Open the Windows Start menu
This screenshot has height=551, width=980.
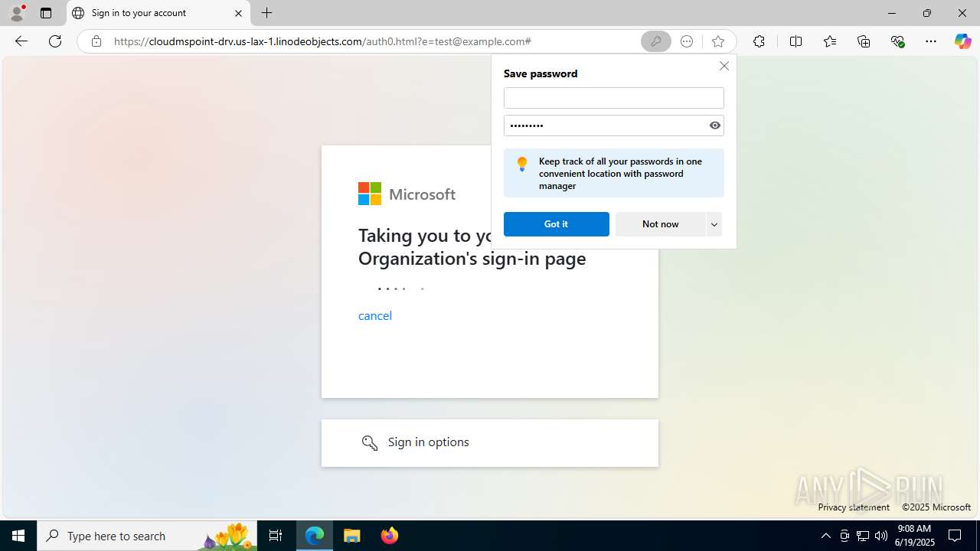point(18,536)
